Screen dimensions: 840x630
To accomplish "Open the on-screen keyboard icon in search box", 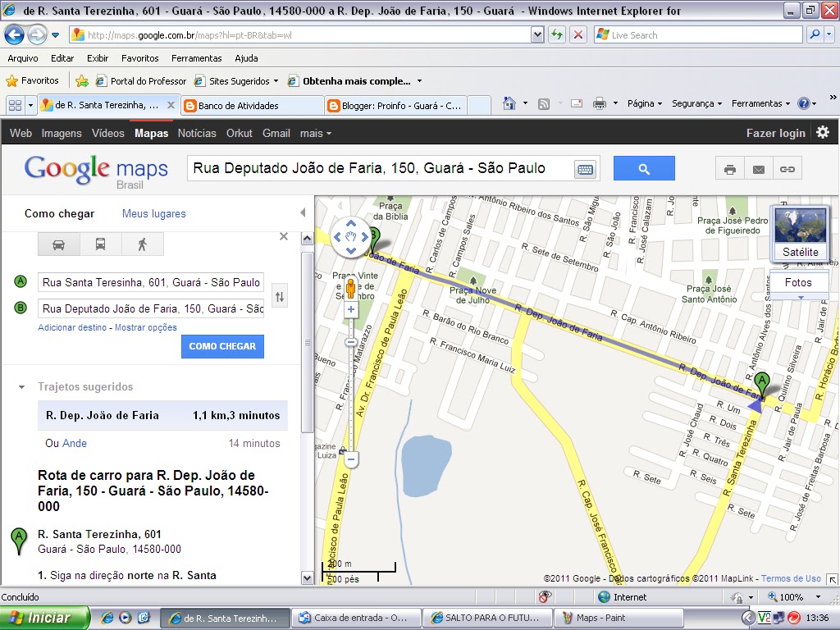I will point(585,170).
